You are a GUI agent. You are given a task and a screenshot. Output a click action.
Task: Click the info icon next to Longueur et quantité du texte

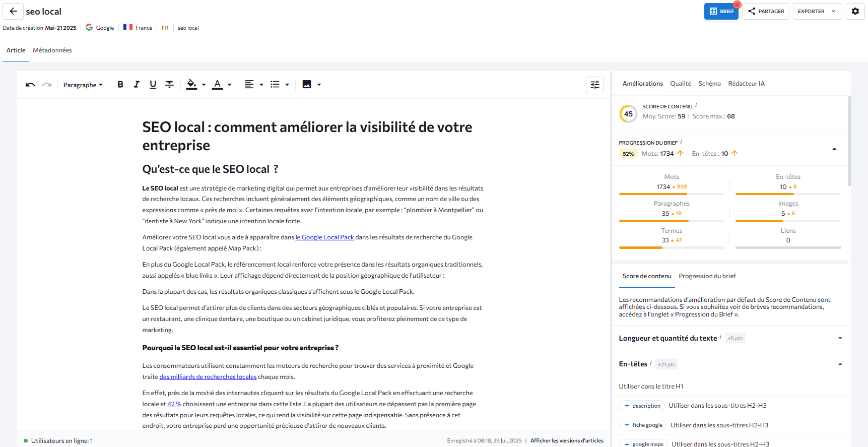tap(720, 337)
